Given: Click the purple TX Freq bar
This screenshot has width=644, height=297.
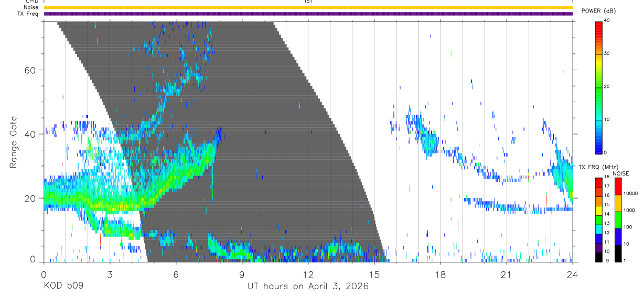Looking at the screenshot, I should 308,14.
